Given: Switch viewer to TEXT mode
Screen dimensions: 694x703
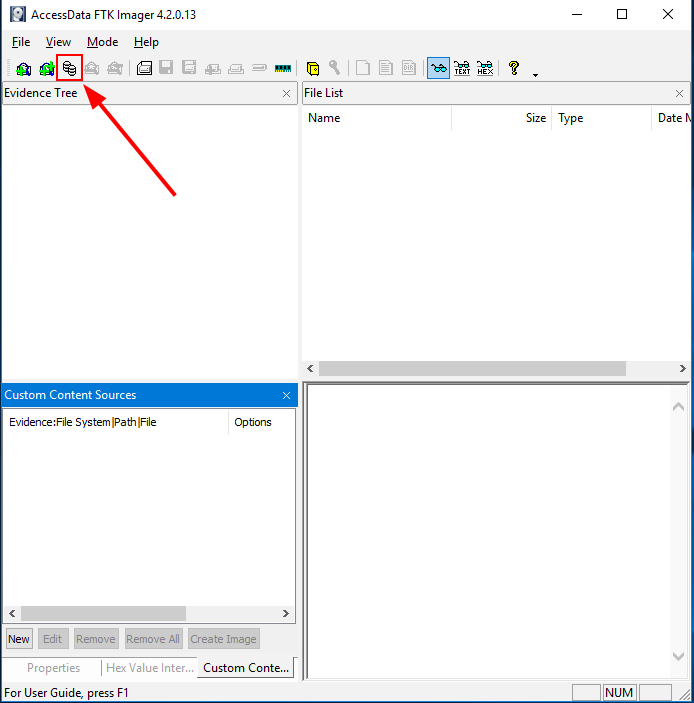Looking at the screenshot, I should point(462,68).
